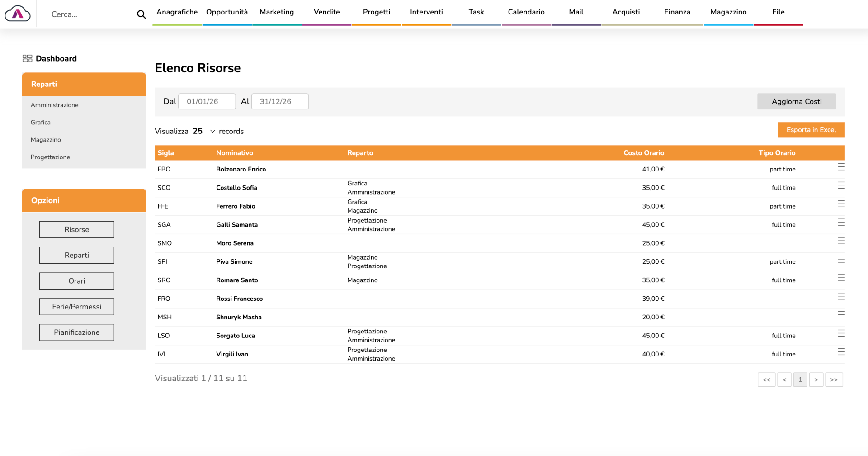Go to the last page with >>
Screen dimensions: 868x456
point(834,380)
